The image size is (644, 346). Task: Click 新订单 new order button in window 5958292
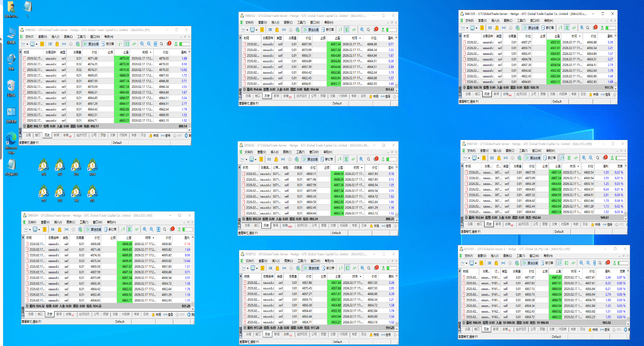coord(327,159)
